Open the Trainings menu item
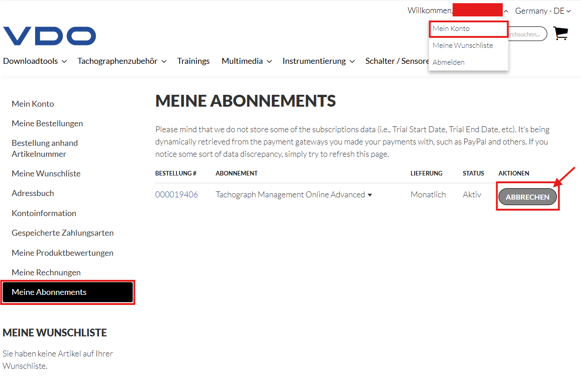This screenshot has height=392, width=581. click(x=193, y=61)
